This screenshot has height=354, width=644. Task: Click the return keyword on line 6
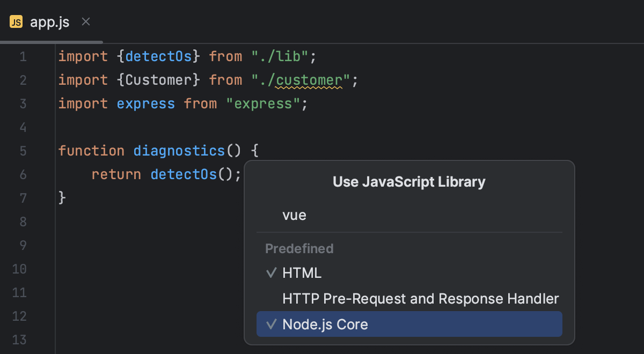116,174
